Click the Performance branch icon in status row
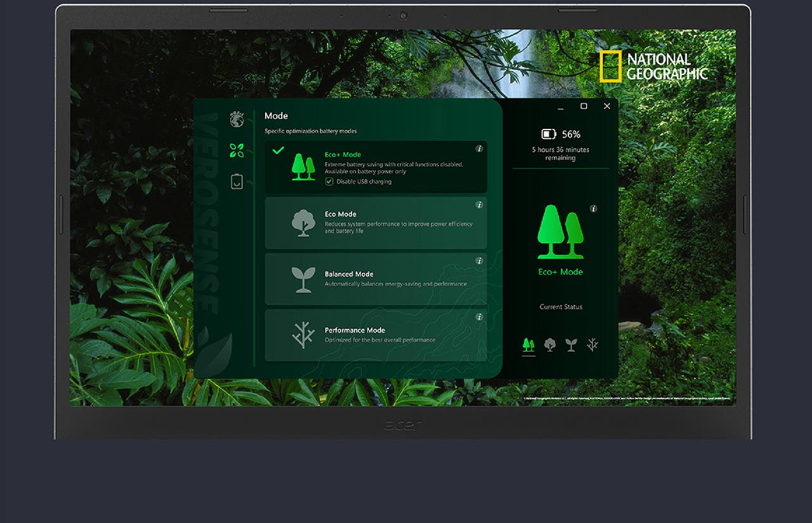 pyautogui.click(x=593, y=345)
